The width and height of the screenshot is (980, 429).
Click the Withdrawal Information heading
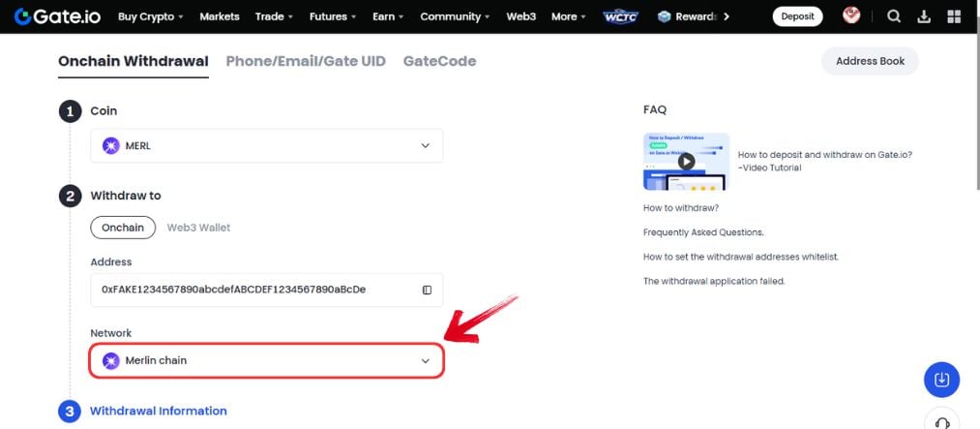tap(158, 411)
